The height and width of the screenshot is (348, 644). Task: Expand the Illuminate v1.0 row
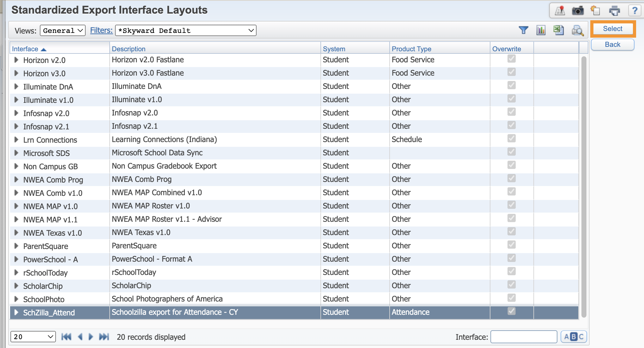click(16, 100)
